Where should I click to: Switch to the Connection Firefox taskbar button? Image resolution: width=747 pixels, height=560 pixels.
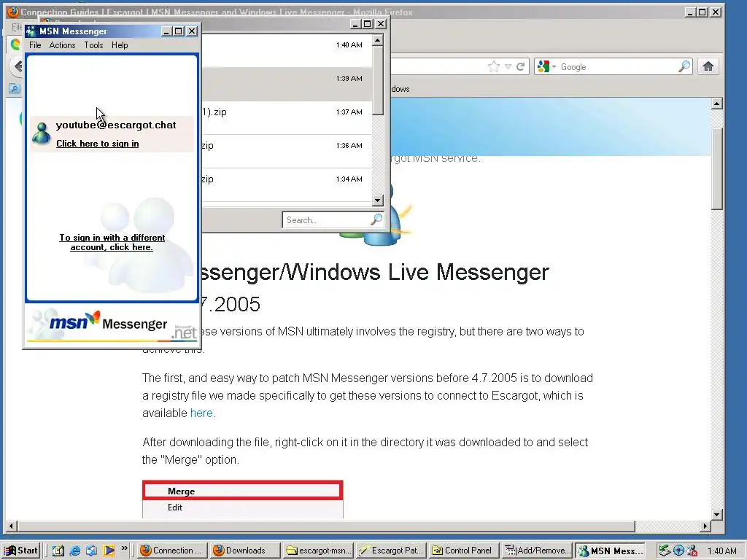(x=174, y=551)
